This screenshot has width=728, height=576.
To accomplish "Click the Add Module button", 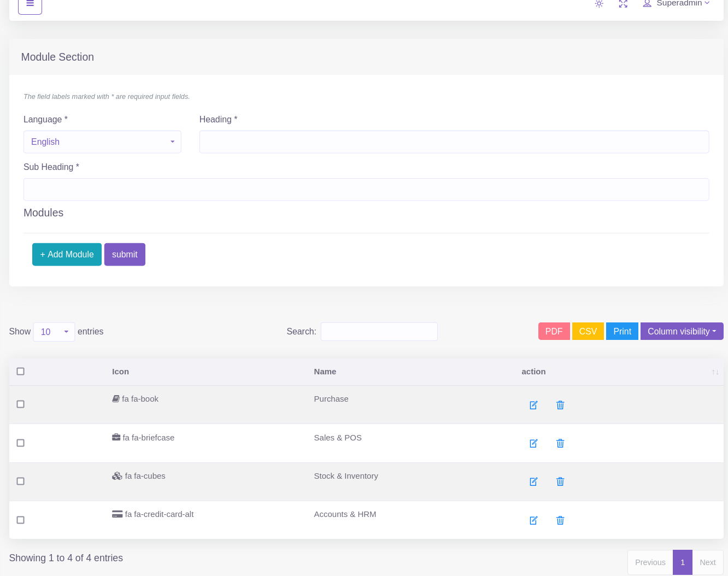I will pos(67,255).
